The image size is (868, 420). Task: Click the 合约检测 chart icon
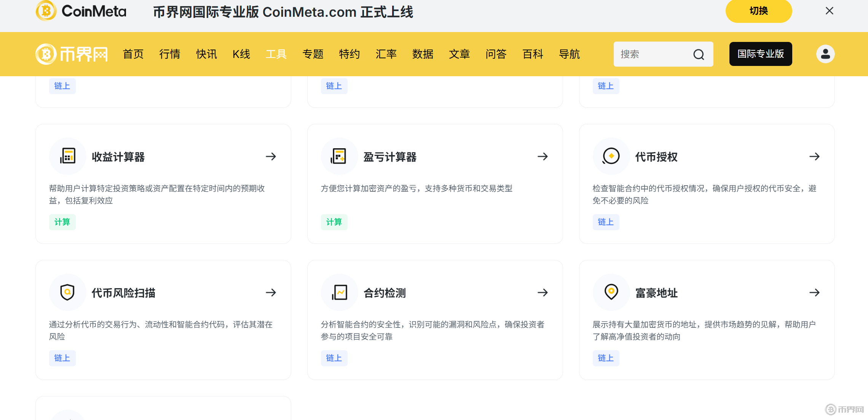(x=339, y=292)
